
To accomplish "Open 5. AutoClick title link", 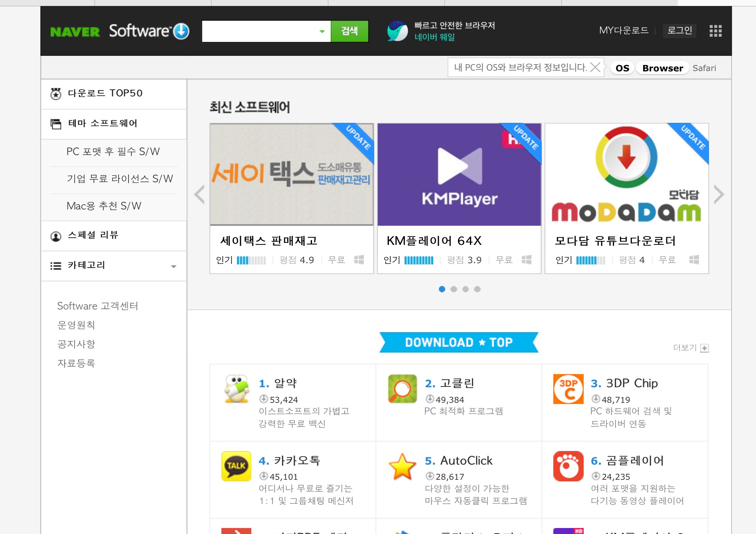I will click(459, 461).
